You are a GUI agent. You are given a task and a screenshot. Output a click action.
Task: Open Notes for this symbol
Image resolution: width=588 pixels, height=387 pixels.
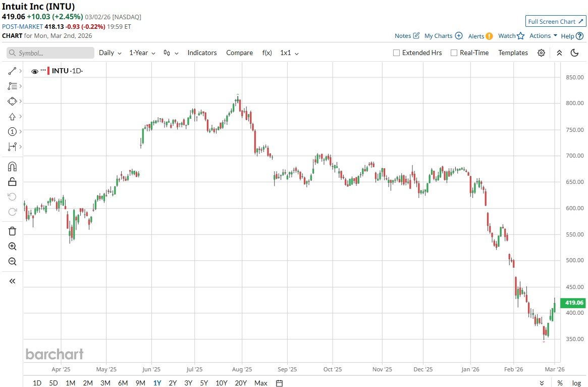tap(407, 36)
